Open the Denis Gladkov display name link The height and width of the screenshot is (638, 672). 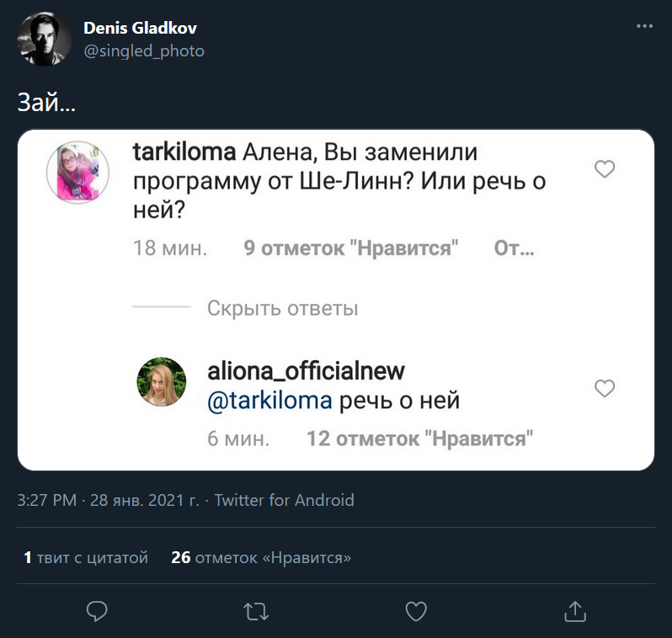[x=140, y=28]
